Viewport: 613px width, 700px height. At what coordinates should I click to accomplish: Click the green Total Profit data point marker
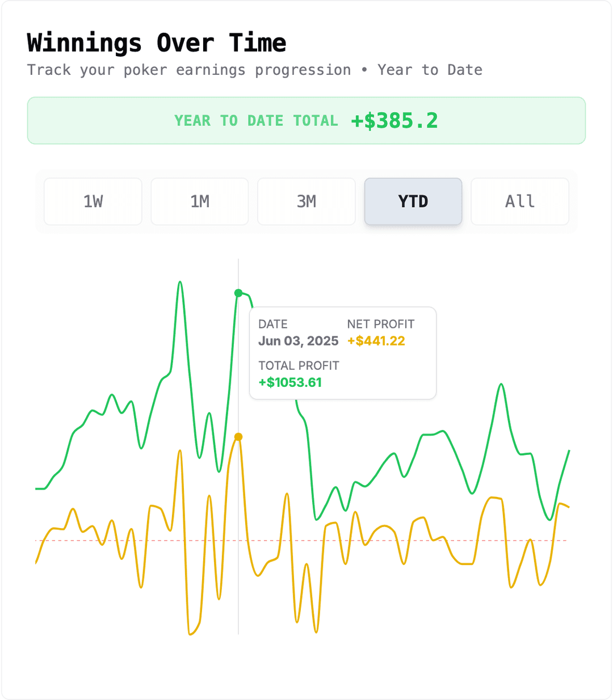[x=238, y=293]
